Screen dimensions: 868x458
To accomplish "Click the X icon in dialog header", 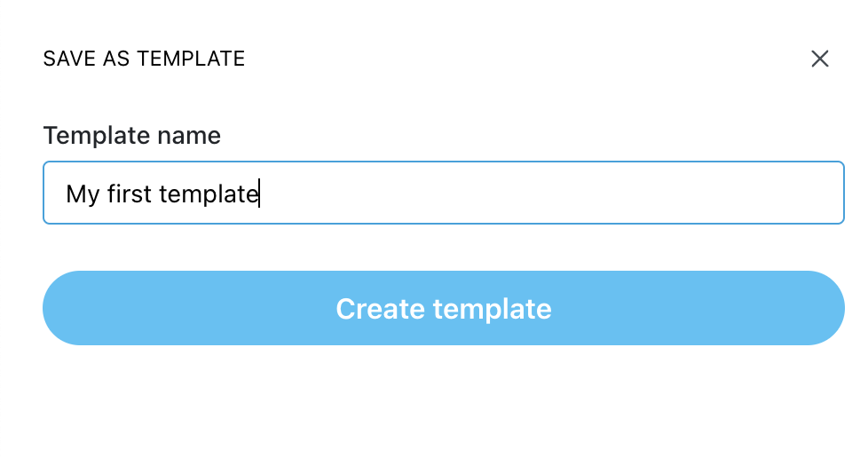I will pos(820,59).
